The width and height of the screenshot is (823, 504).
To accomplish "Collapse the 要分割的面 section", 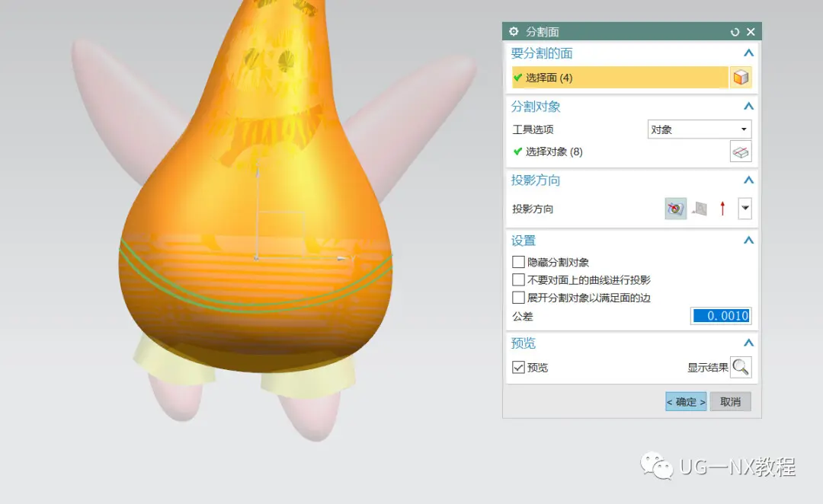I will click(748, 53).
